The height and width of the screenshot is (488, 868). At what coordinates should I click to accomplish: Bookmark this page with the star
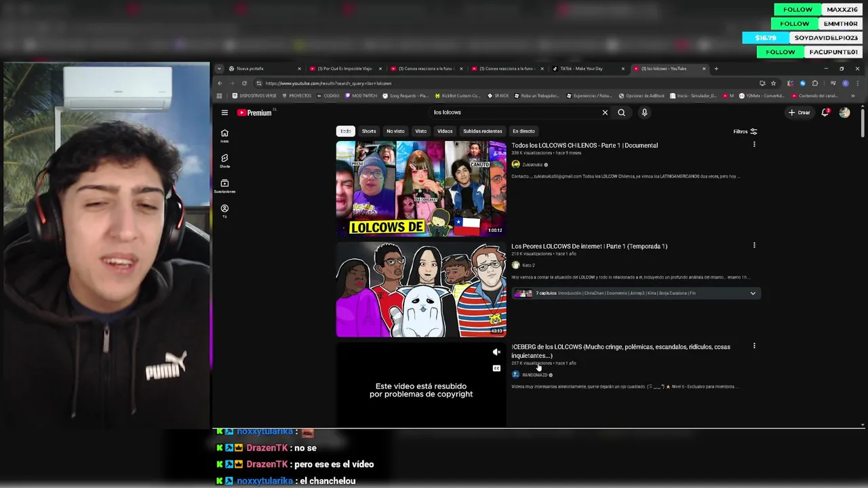[773, 83]
